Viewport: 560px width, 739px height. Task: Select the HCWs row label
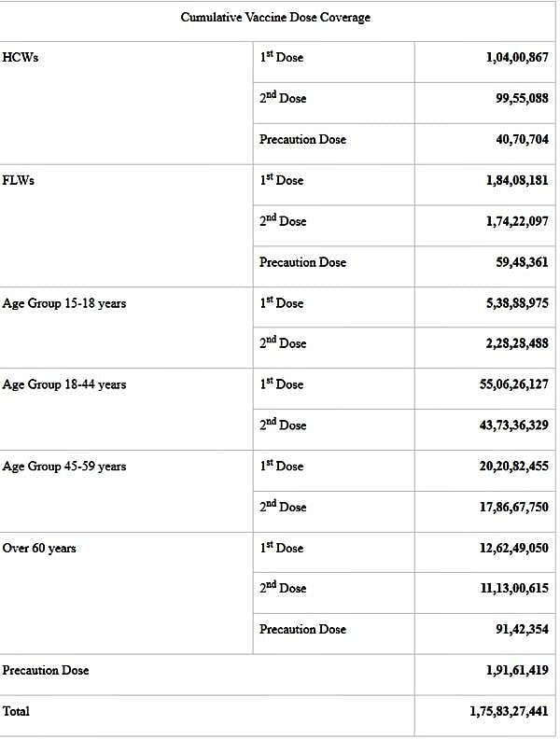[21, 58]
